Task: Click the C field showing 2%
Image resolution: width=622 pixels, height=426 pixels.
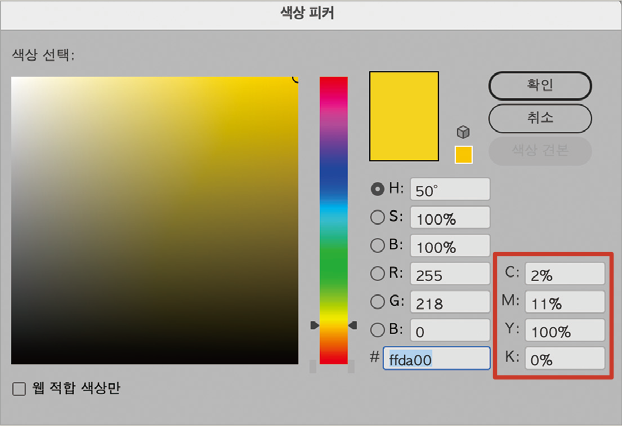Action: pos(565,274)
